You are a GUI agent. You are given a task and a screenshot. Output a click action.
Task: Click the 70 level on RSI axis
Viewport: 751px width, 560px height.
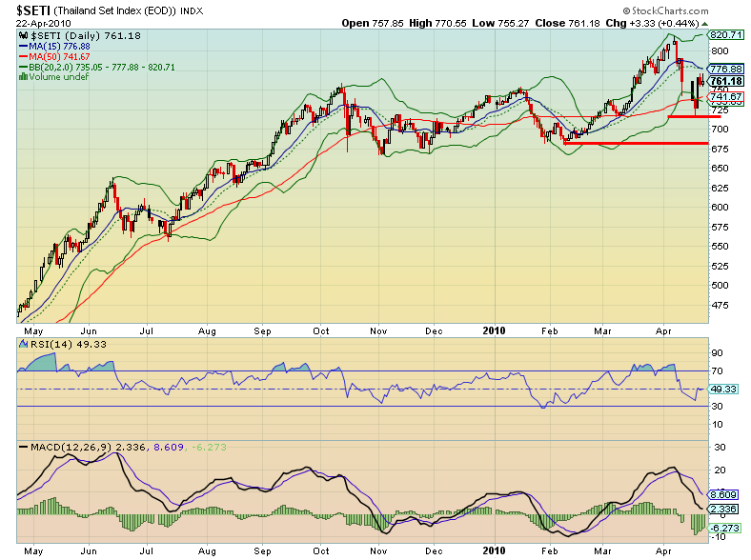click(x=717, y=370)
